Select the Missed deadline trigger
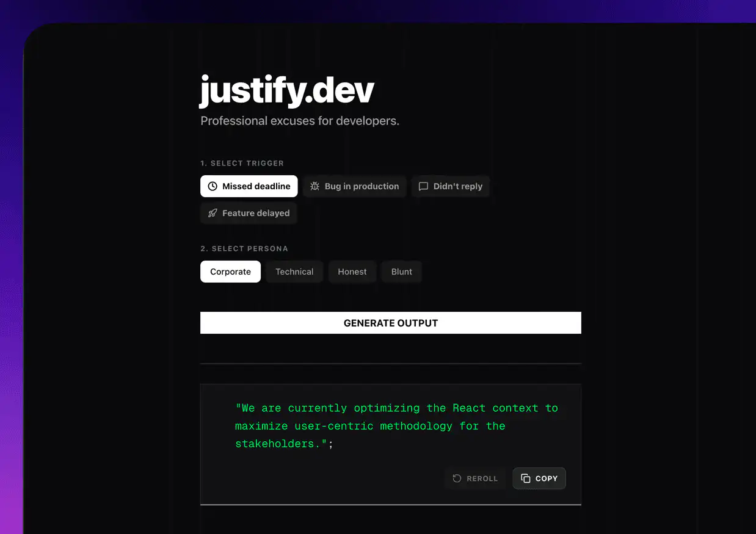756x534 pixels. point(249,186)
